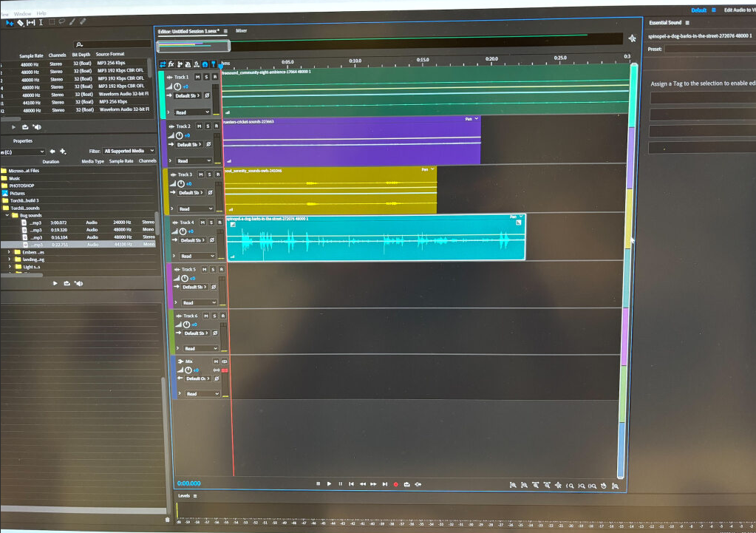Image resolution: width=756 pixels, height=533 pixels.
Task: Open the Window menu
Action: 22,14
